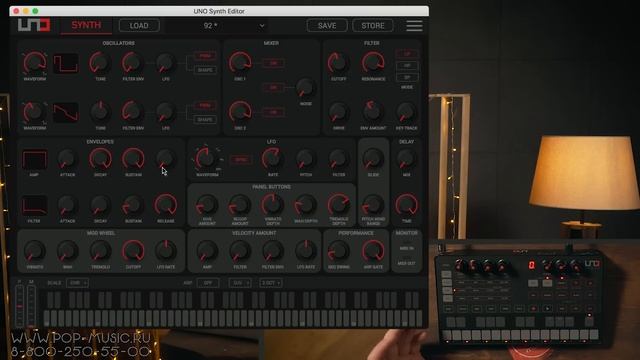Screen dimensions: 640x360
Task: Toggle oscillator 2 PWM button
Action: click(205, 106)
